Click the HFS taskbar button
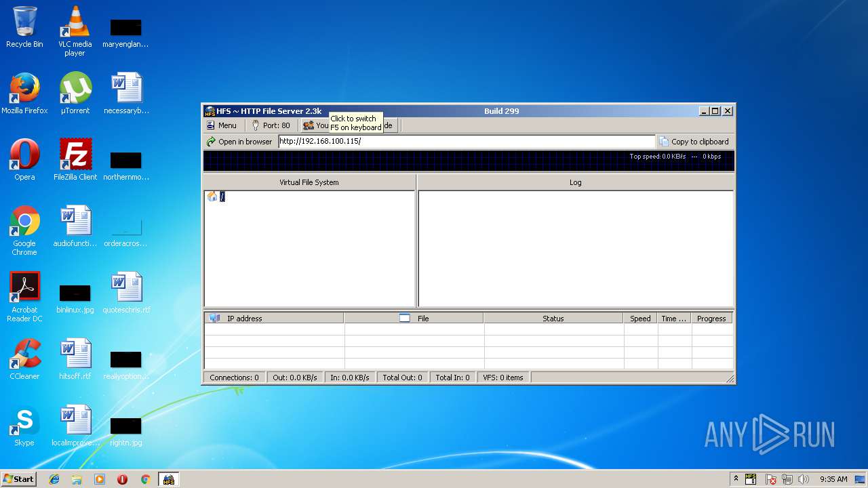This screenshot has height=488, width=868. (x=168, y=479)
